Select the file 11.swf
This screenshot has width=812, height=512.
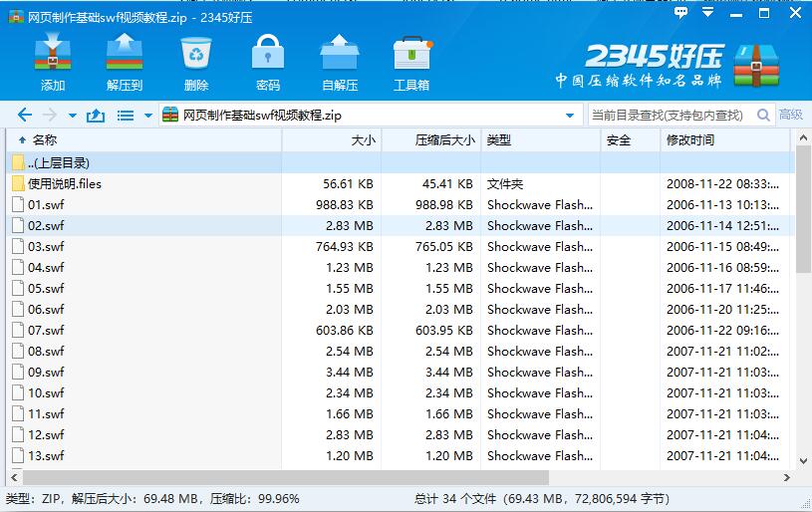click(46, 413)
